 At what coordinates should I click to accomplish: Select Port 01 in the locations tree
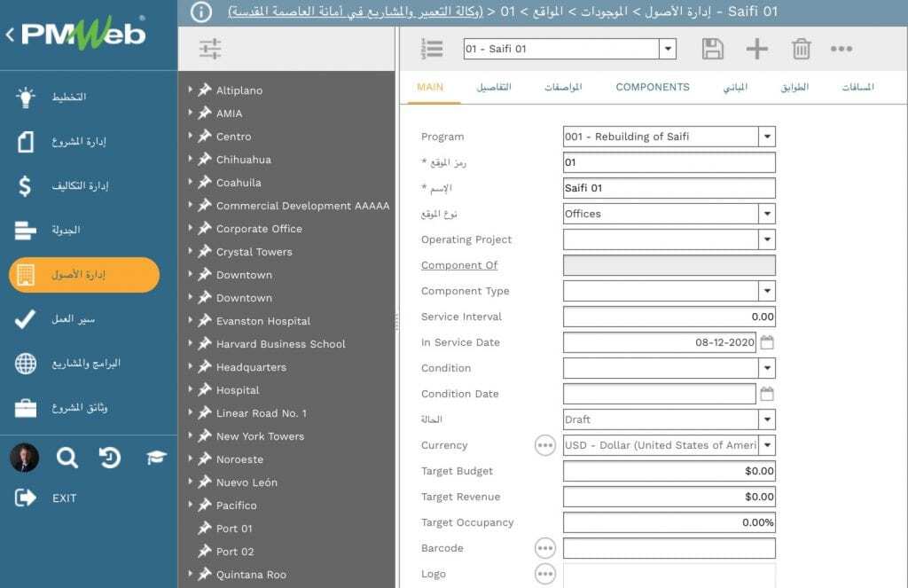[234, 529]
